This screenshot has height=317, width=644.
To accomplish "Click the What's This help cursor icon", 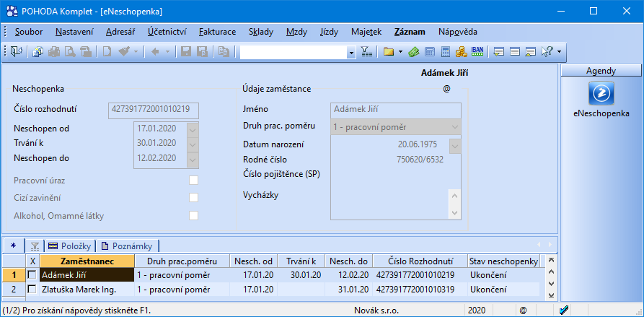I will 547,51.
